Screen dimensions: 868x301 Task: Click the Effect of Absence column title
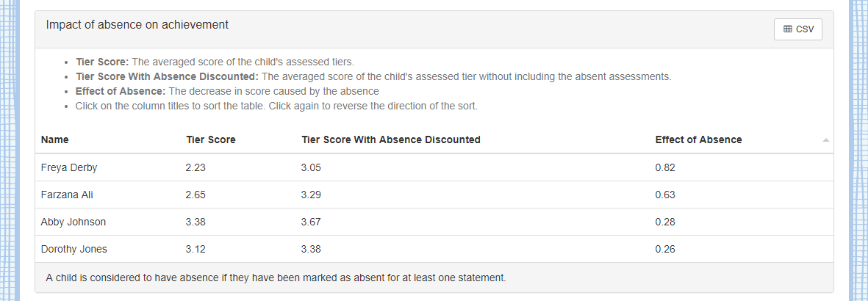coord(698,139)
